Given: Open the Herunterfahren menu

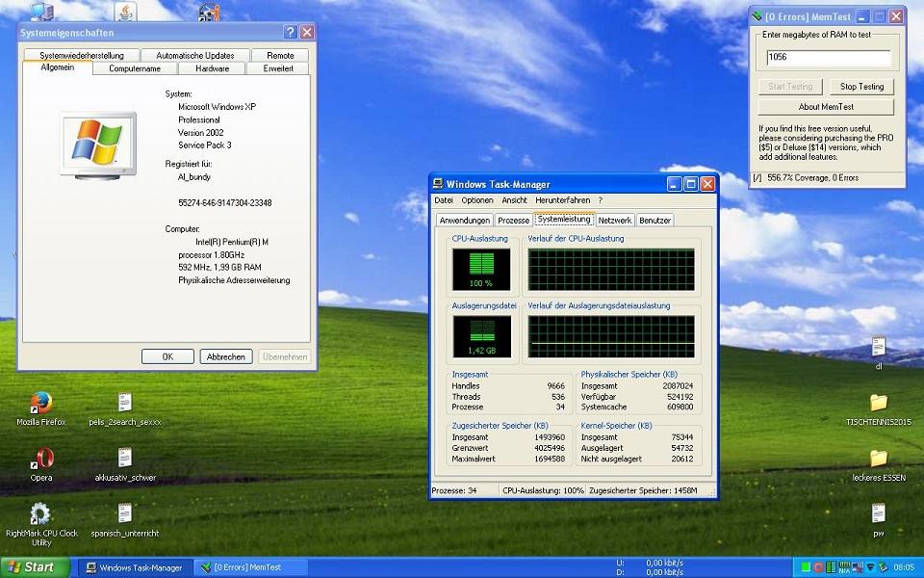Looking at the screenshot, I should click(563, 200).
